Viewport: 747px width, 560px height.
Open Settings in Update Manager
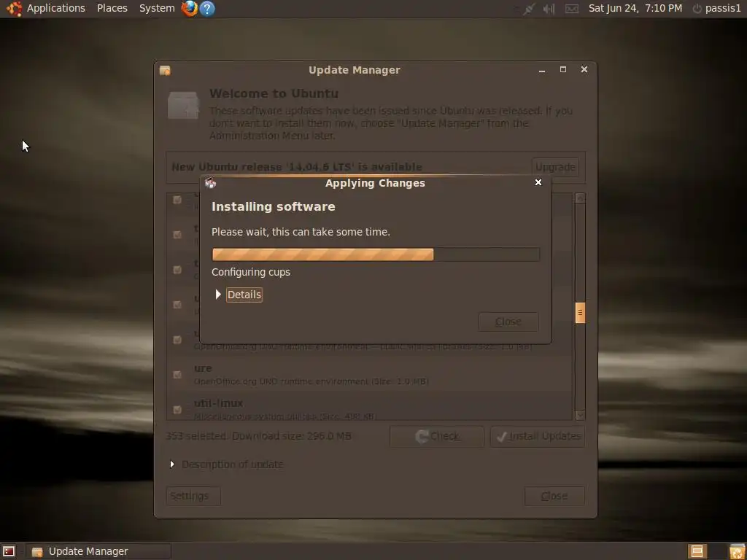point(193,496)
